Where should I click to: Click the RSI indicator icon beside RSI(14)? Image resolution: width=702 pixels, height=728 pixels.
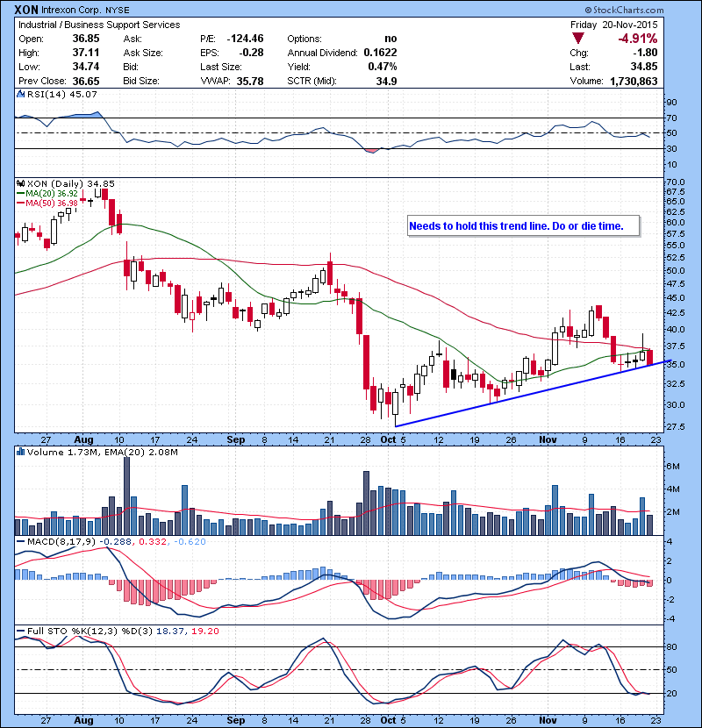pos(20,94)
